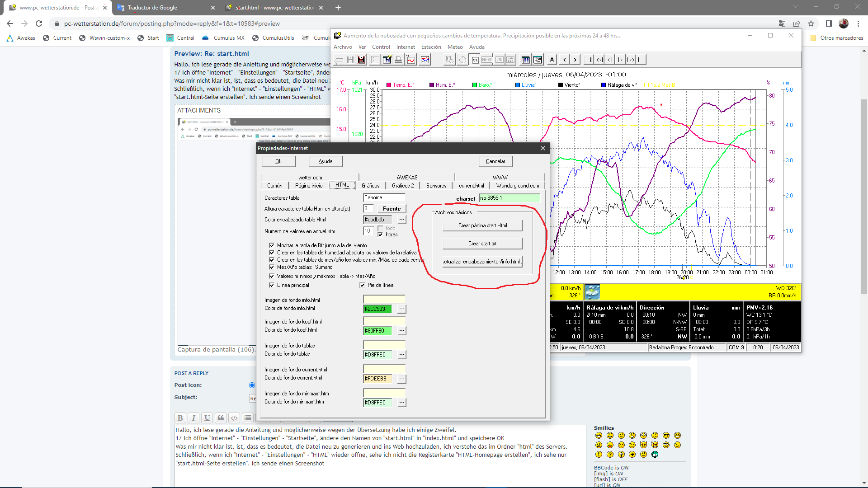Select the day view '31' icon

pyautogui.click(x=475, y=60)
